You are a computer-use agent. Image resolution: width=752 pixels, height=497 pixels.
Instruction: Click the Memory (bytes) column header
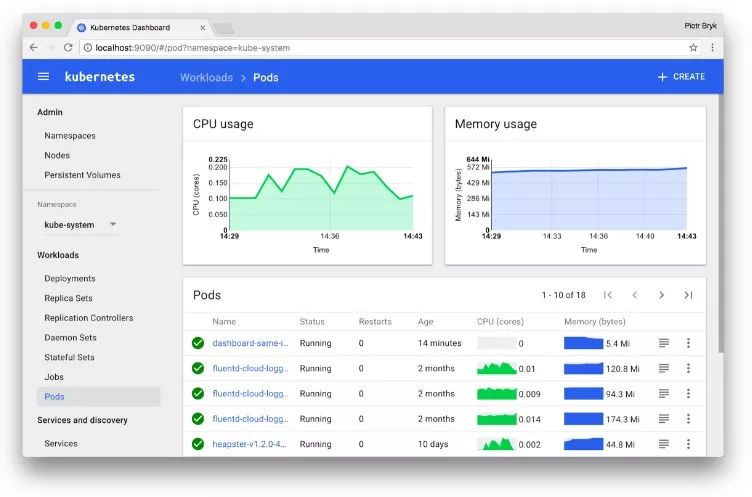click(x=595, y=321)
